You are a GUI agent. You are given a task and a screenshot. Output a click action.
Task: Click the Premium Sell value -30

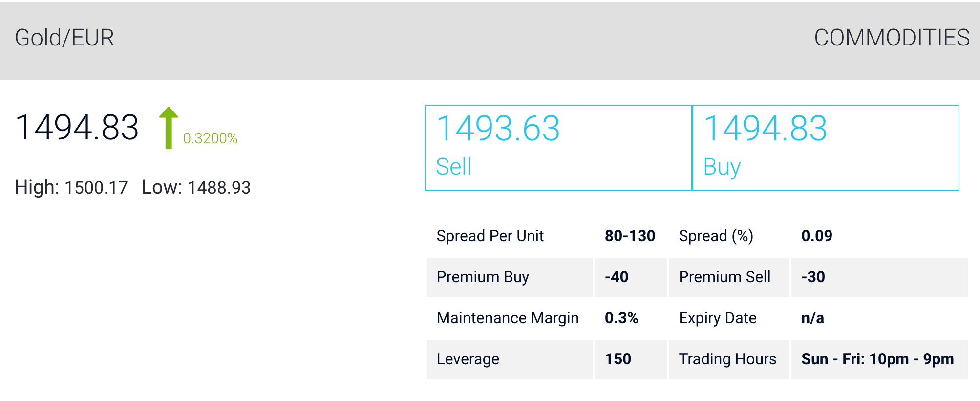813,277
